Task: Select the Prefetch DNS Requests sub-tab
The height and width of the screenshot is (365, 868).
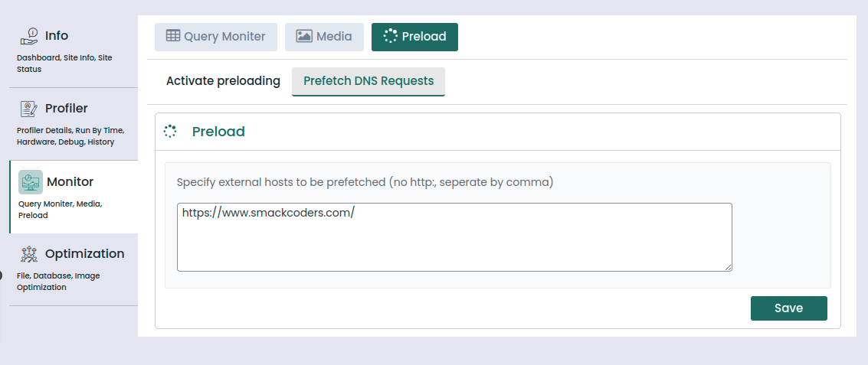Action: click(x=368, y=81)
